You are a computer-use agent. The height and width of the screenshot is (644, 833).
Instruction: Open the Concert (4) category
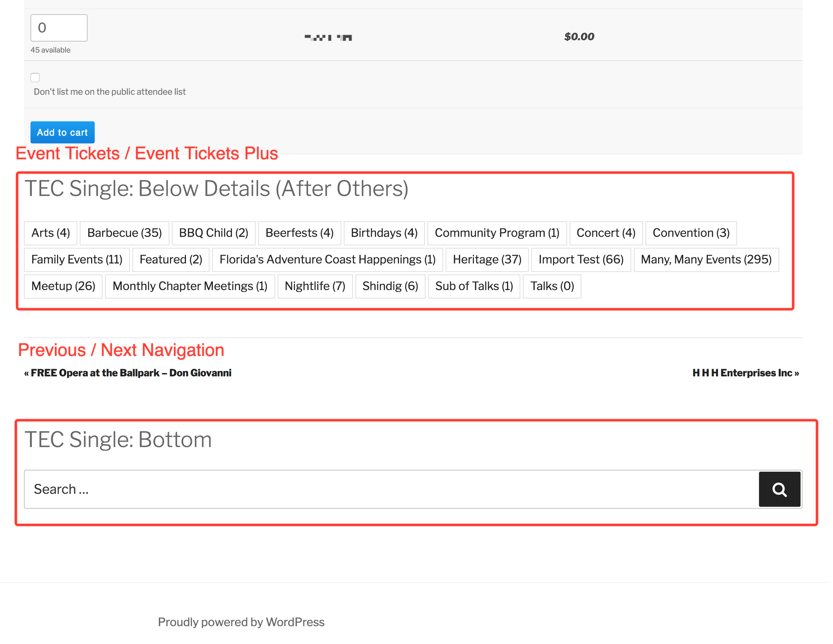[x=606, y=233]
